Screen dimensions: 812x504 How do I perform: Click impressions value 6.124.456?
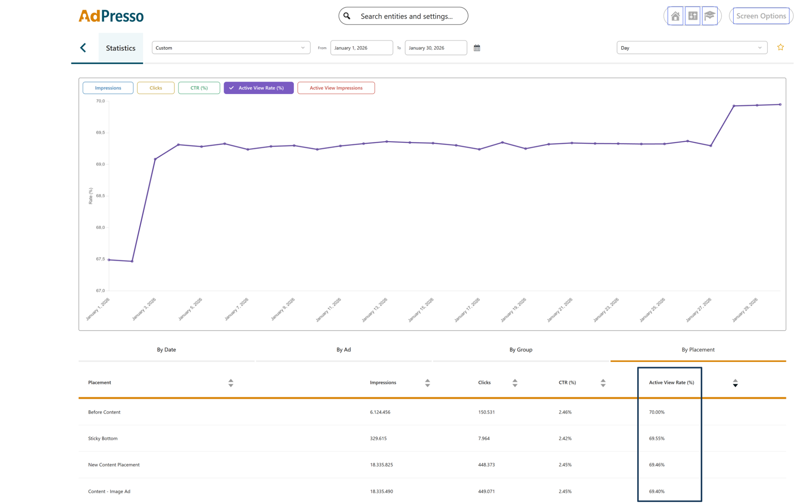click(x=380, y=412)
